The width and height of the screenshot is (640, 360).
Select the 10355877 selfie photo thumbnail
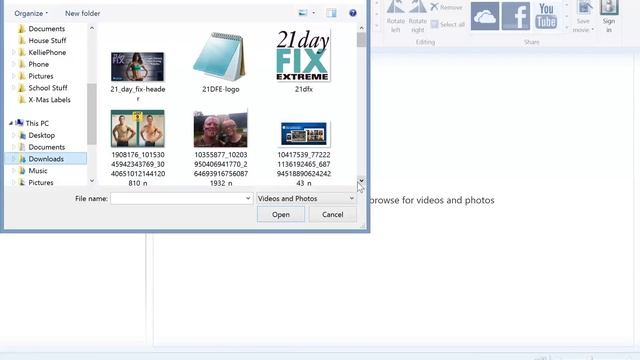[220, 129]
